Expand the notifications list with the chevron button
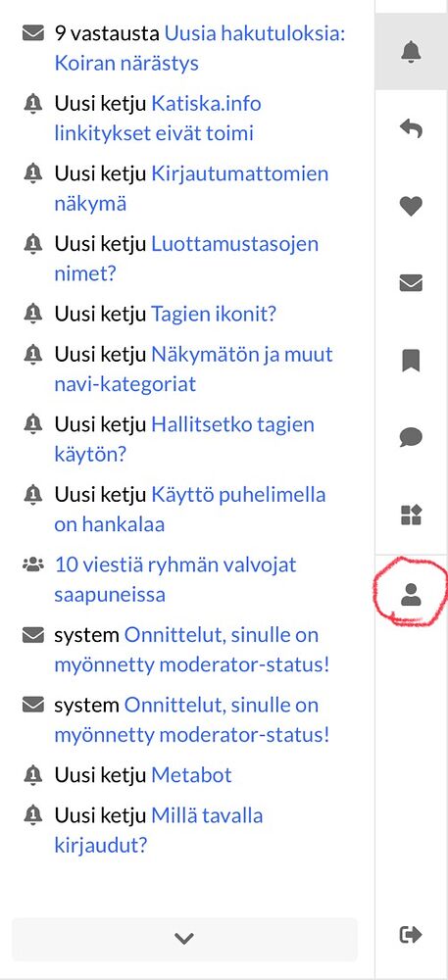 click(x=184, y=938)
